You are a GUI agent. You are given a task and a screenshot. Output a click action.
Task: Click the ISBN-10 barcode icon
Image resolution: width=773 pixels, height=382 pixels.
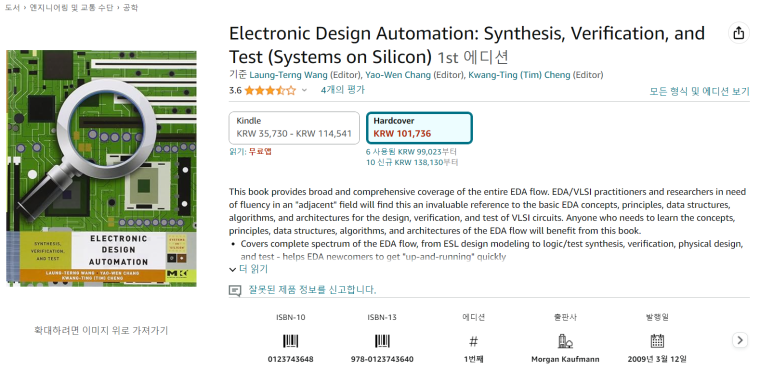(290, 341)
